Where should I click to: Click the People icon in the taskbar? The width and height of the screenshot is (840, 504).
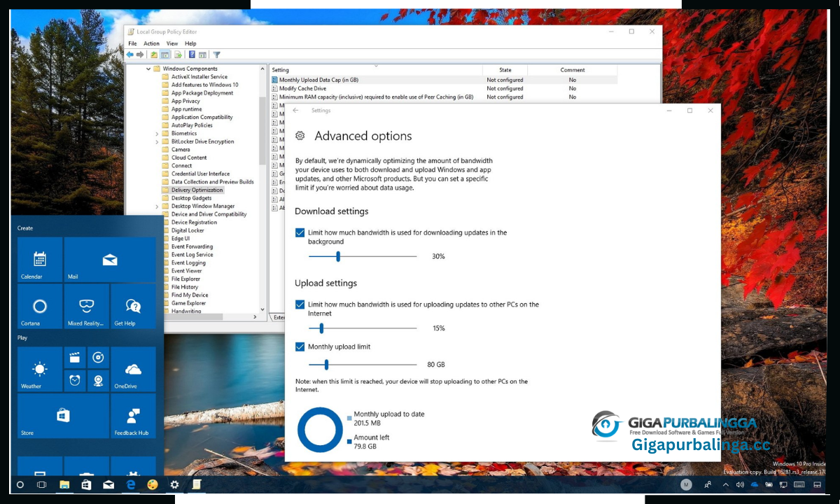click(x=708, y=484)
